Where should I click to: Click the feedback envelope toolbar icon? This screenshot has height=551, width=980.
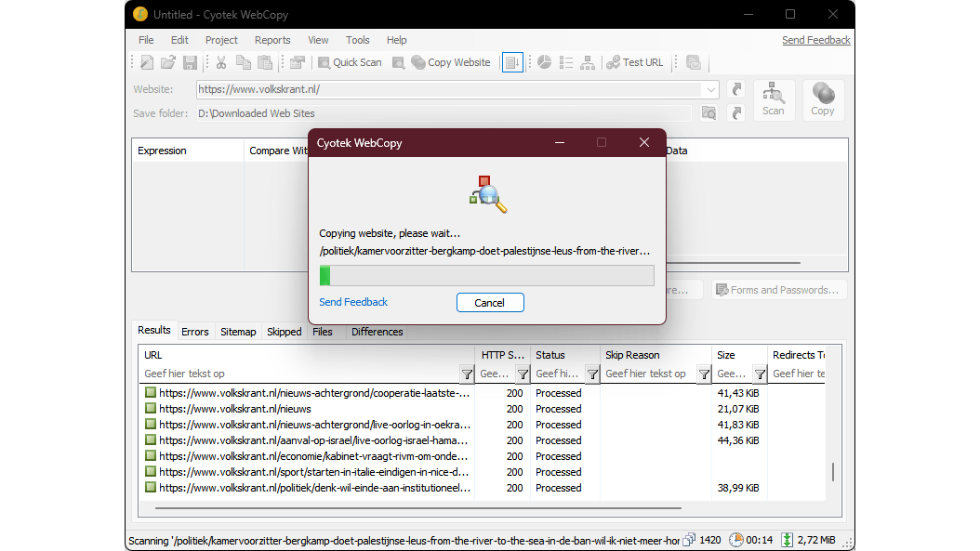[x=693, y=62]
